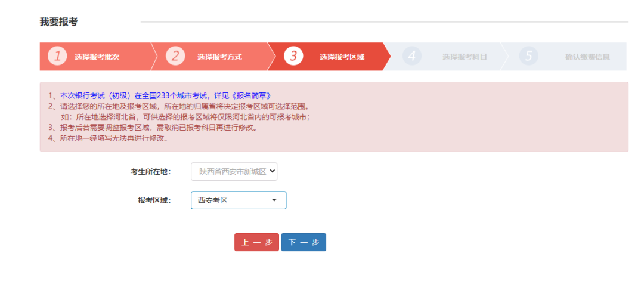Click step 2 选择报考方式
644x281 pixels.
(x=213, y=57)
